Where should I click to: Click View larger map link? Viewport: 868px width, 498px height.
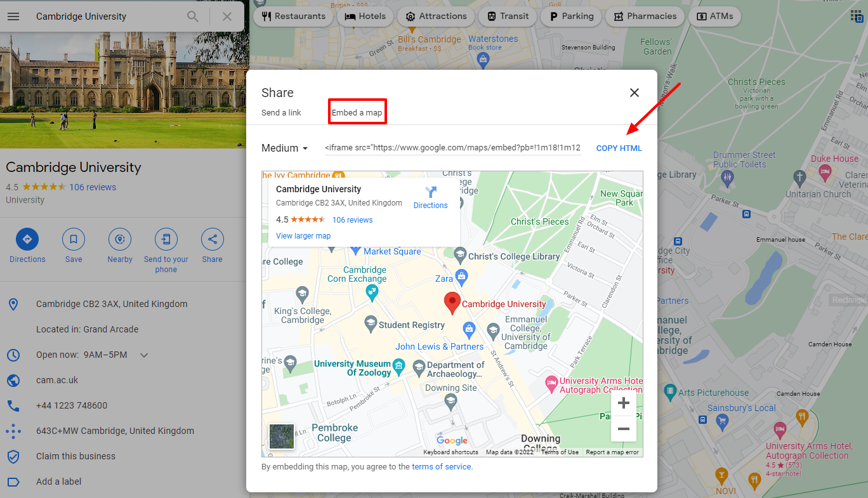[303, 236]
